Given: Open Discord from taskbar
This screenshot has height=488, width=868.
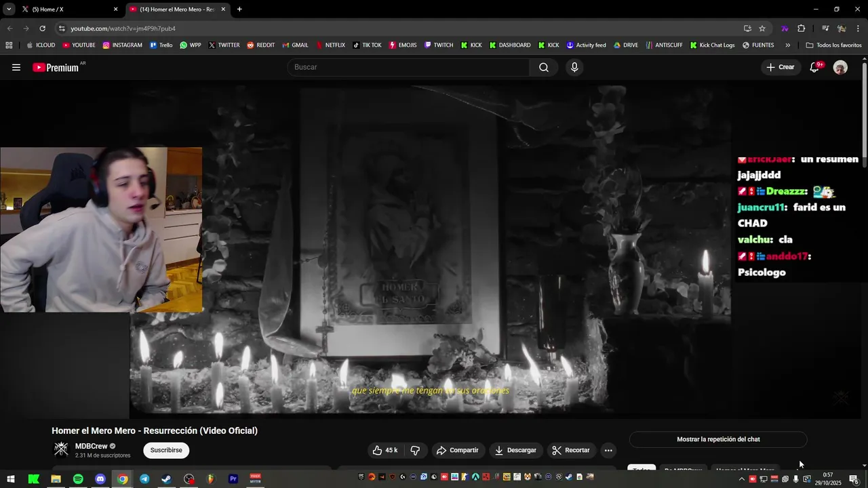Looking at the screenshot, I should point(100,479).
